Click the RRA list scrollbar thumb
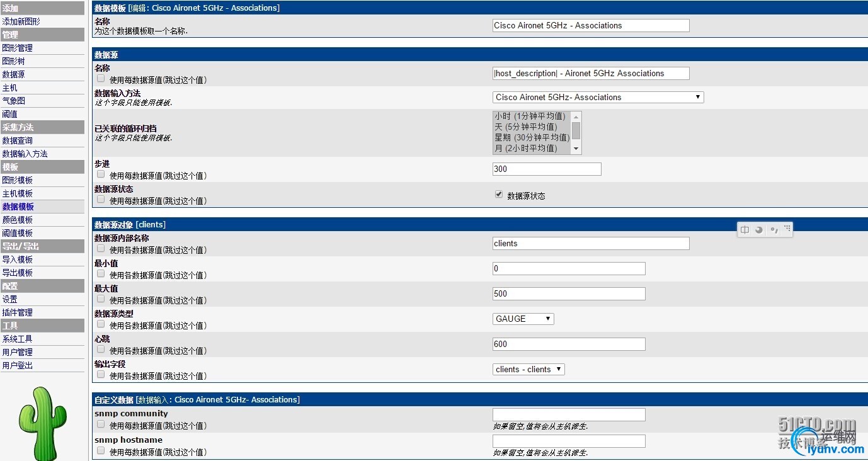 [x=576, y=130]
